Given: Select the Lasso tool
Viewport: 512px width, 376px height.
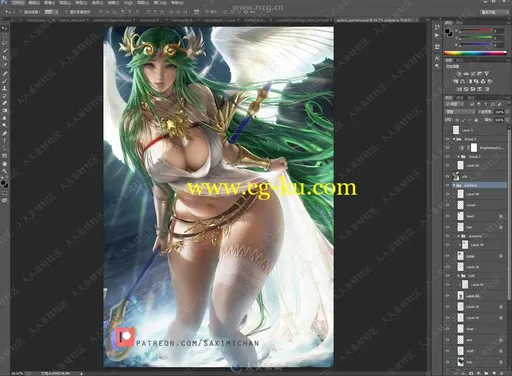Looking at the screenshot, I should pos(5,43).
